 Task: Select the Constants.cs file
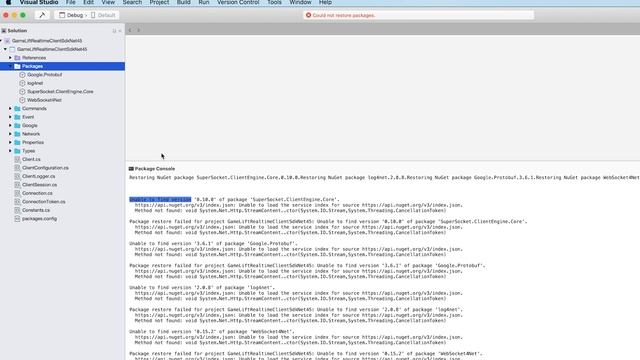point(36,210)
